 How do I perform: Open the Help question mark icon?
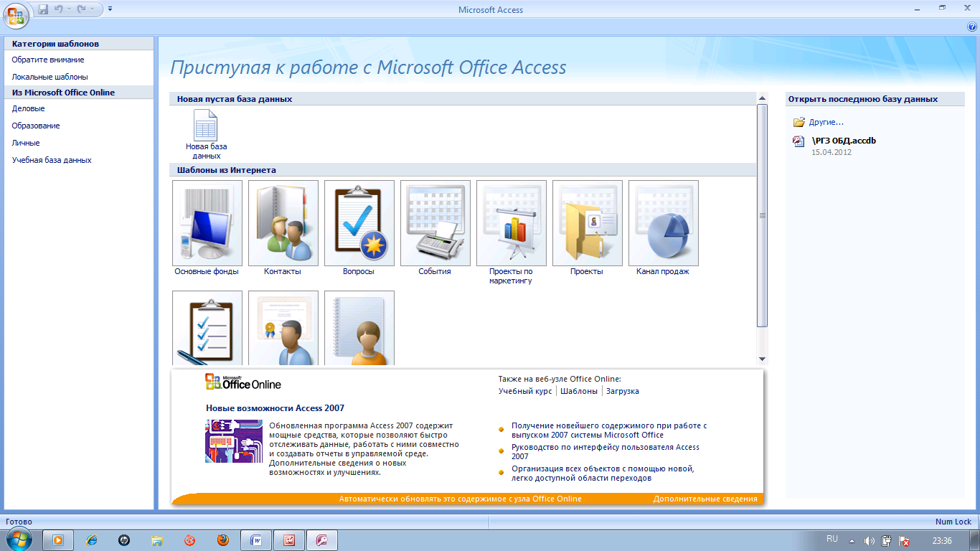coord(972,27)
